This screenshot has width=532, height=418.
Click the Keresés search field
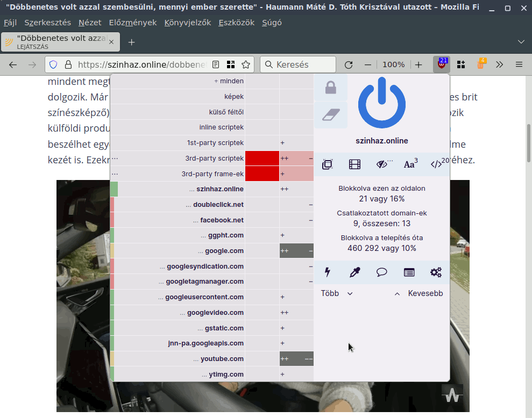(298, 64)
